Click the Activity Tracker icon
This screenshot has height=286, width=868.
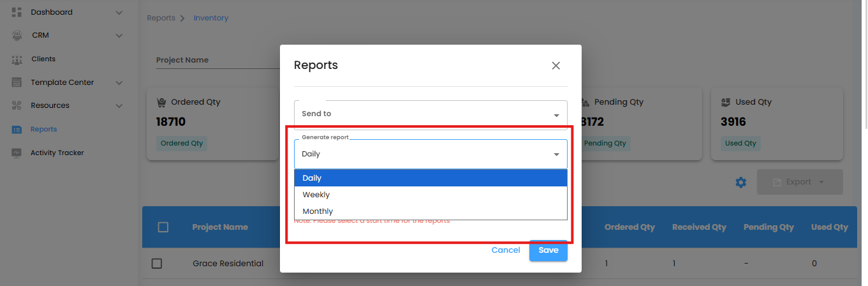coord(17,153)
